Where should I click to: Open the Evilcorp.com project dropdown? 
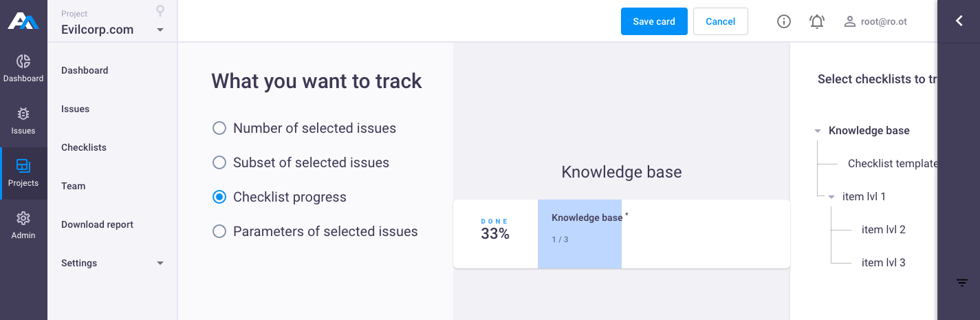113,30
